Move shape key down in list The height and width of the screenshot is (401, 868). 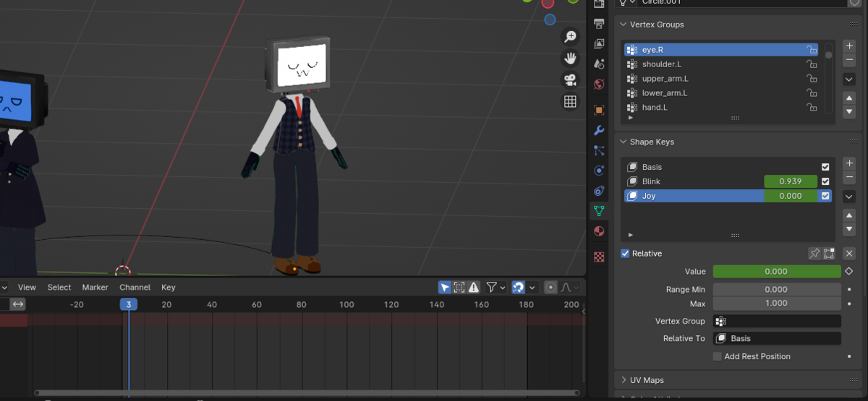coord(849,229)
